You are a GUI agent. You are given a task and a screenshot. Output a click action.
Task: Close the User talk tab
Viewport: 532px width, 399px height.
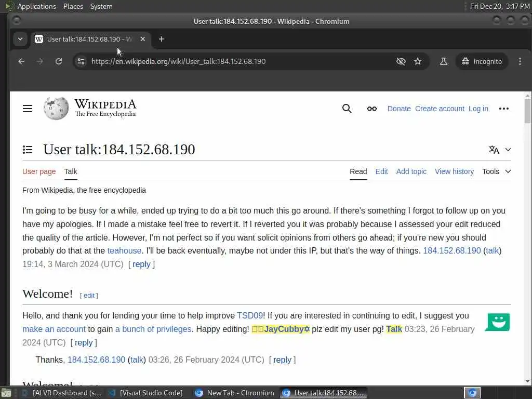click(143, 39)
